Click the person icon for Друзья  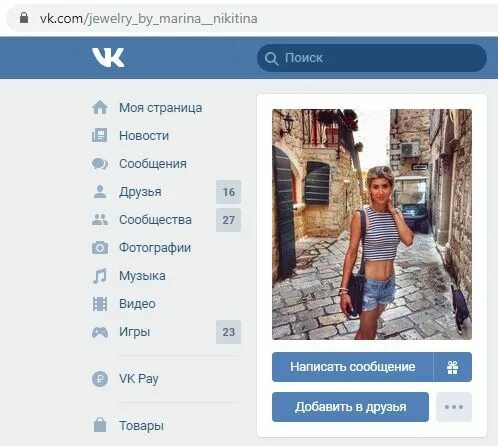(x=100, y=192)
